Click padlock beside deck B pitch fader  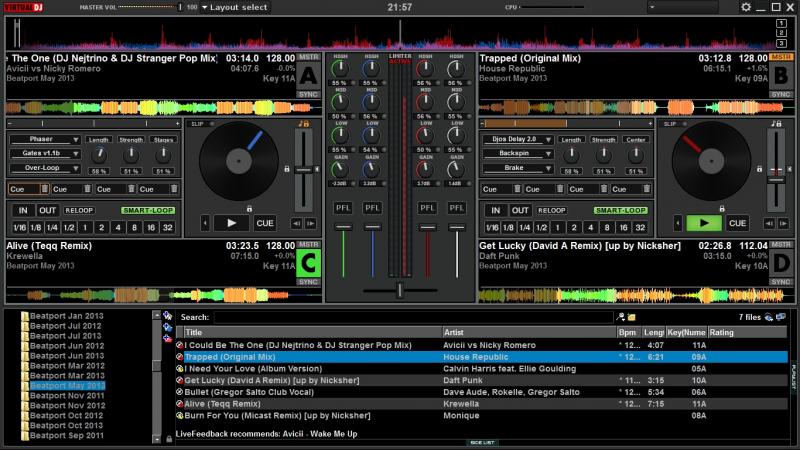point(759,169)
